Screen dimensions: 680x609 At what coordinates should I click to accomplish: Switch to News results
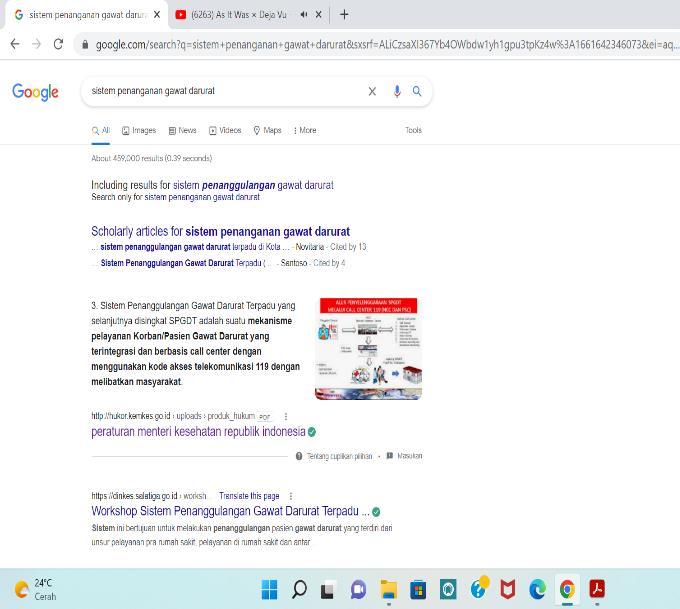click(x=182, y=130)
